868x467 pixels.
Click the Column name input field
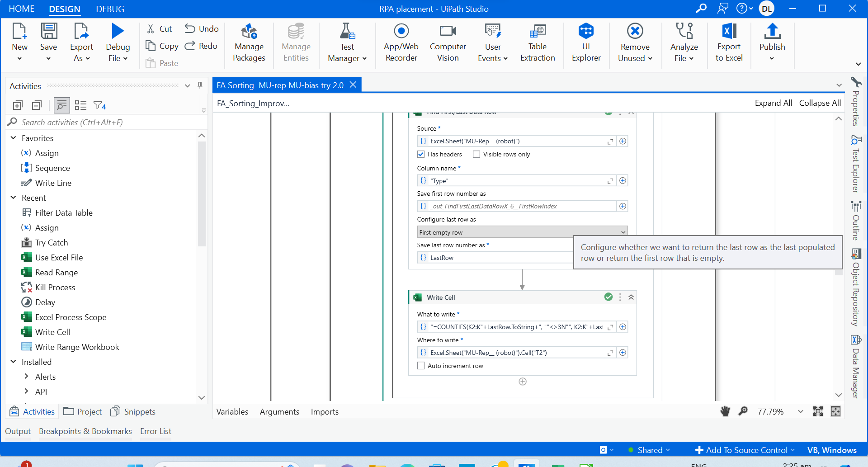[x=517, y=180]
